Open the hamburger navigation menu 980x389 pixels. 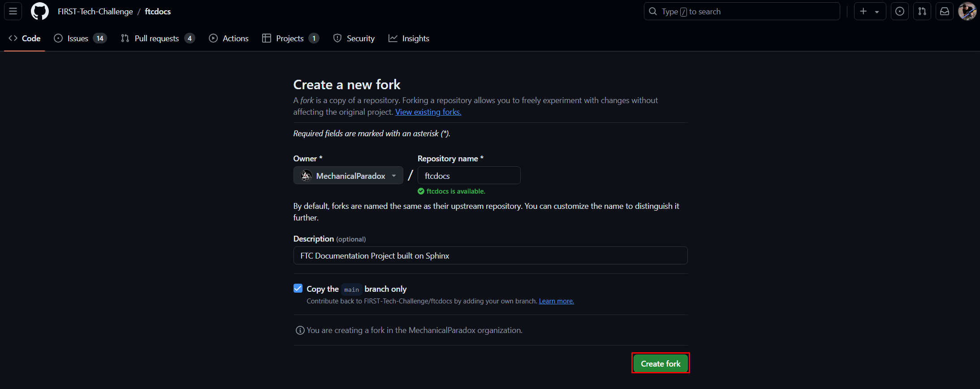coord(13,11)
